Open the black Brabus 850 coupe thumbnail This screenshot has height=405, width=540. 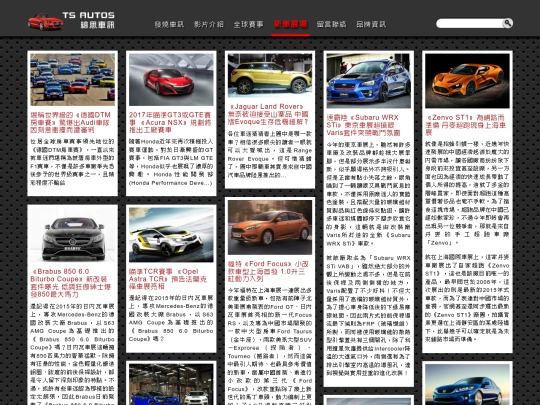pyautogui.click(x=72, y=235)
